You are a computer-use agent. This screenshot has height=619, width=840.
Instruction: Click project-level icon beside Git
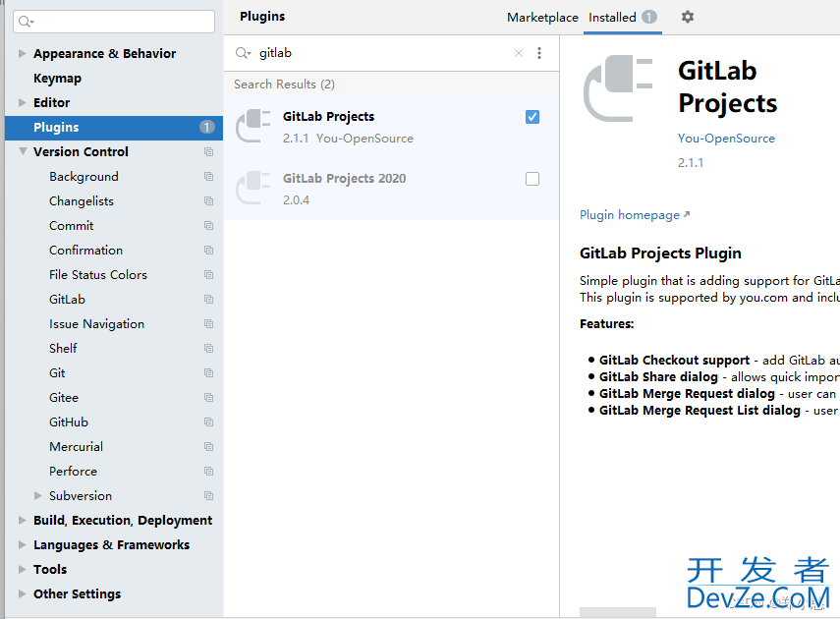(x=209, y=373)
